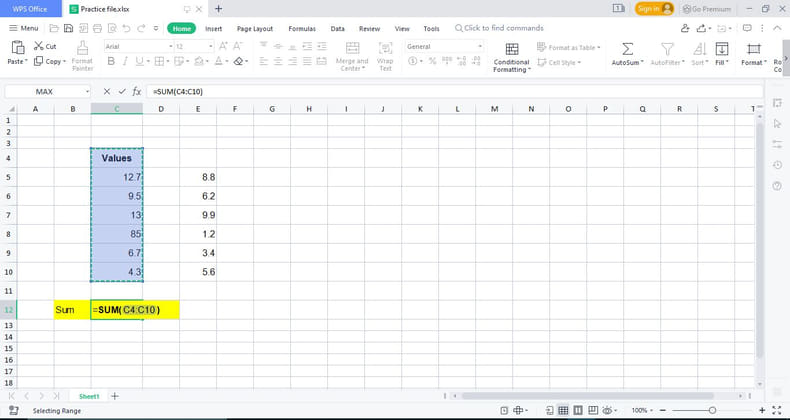Switch to the WPS Office home tab
790x420 pixels.
pyautogui.click(x=30, y=9)
